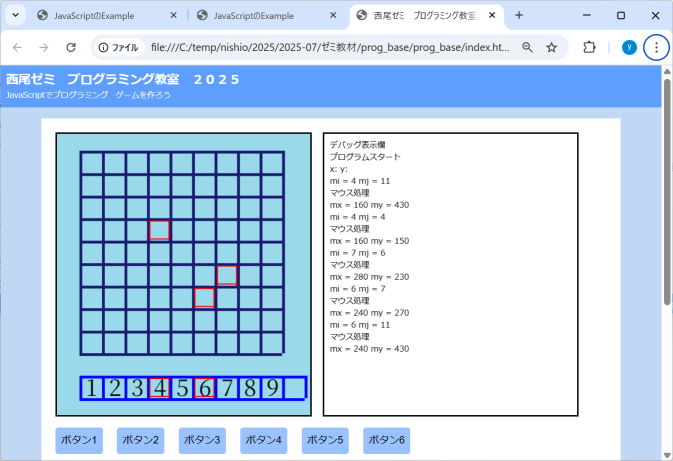The height and width of the screenshot is (461, 673).
Task: Click the ボタン6 button
Action: [386, 440]
